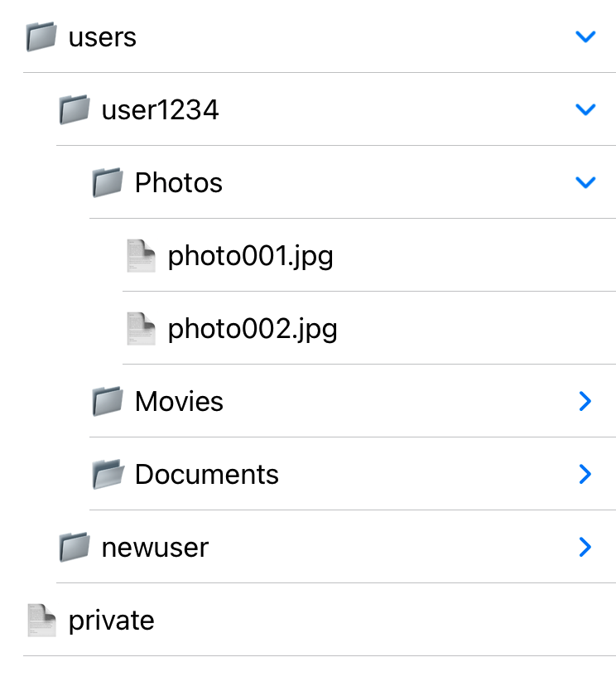The height and width of the screenshot is (691, 616).
Task: Collapse the Photos folder chevron
Action: (585, 182)
